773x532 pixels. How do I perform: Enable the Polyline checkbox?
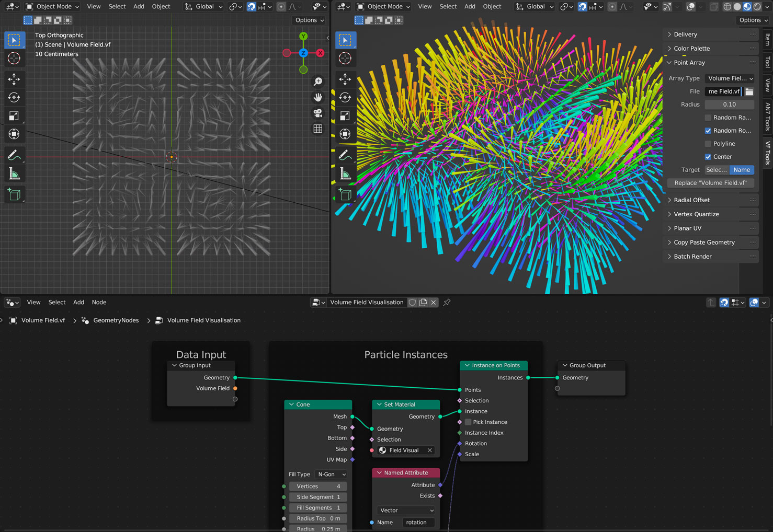pos(708,144)
